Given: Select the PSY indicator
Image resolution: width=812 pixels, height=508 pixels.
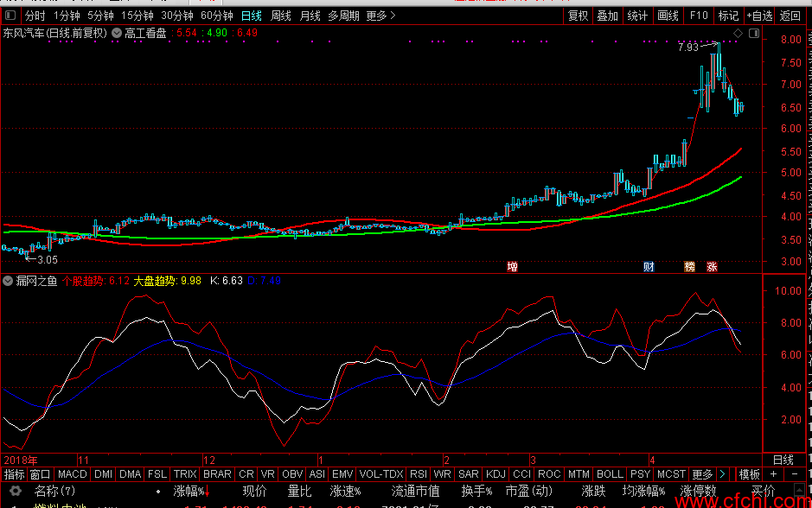Looking at the screenshot, I should (x=640, y=473).
